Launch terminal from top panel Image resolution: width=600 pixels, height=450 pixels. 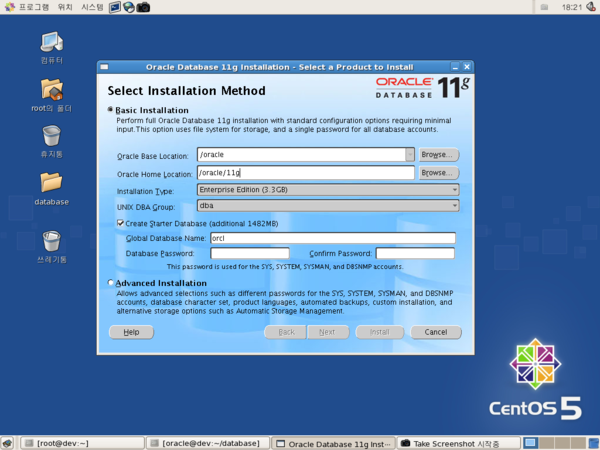[114, 7]
